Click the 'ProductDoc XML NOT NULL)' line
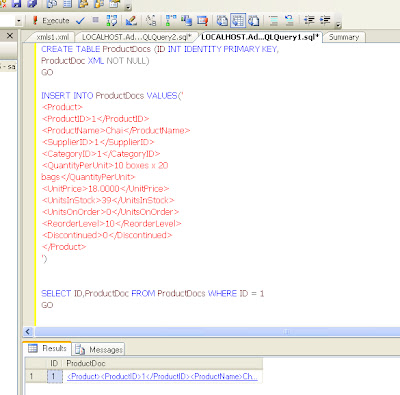The height and width of the screenshot is (395, 400). pos(95,61)
